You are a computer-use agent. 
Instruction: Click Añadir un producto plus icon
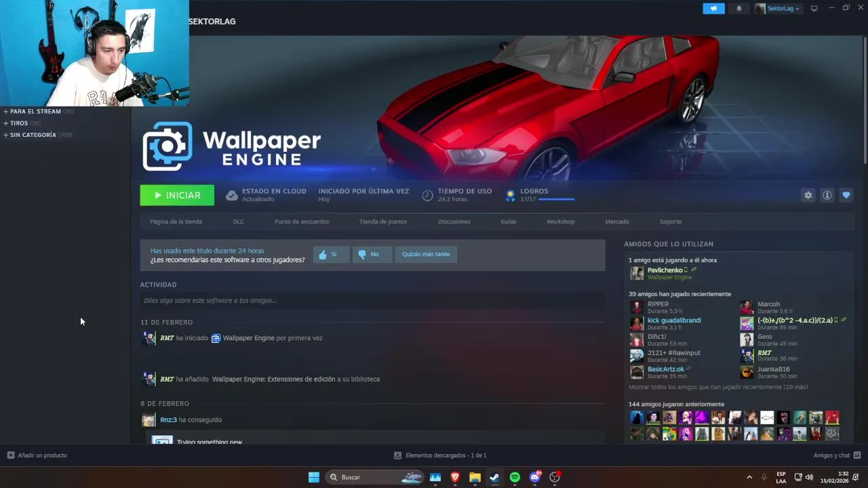[10, 455]
